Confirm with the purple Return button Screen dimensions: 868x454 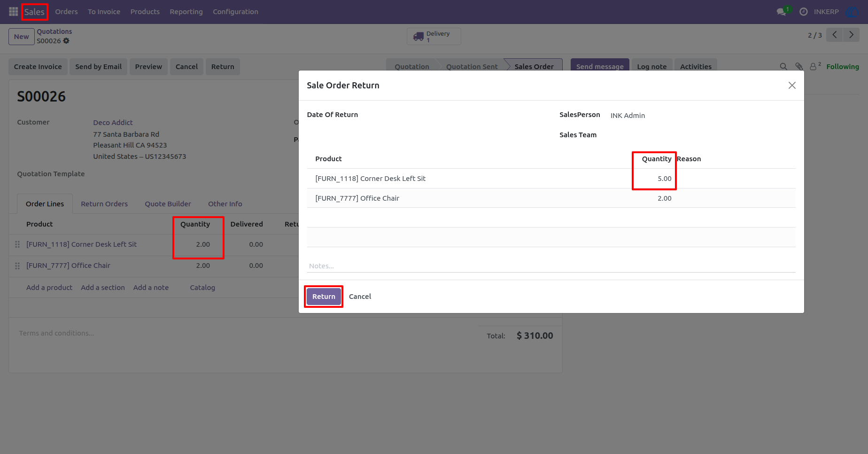[x=324, y=297]
